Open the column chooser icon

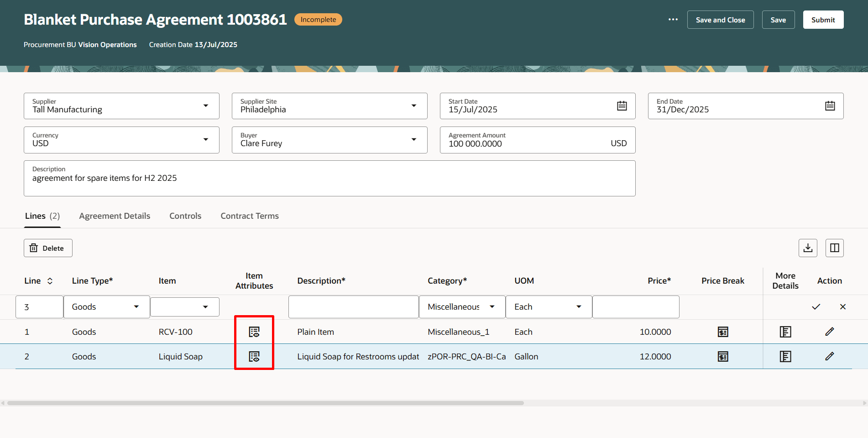pos(834,248)
